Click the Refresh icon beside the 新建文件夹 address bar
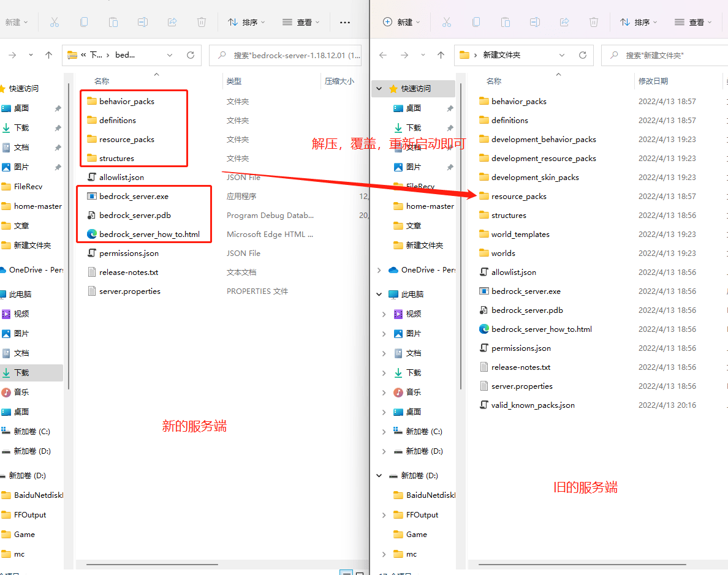728x575 pixels. [x=582, y=55]
